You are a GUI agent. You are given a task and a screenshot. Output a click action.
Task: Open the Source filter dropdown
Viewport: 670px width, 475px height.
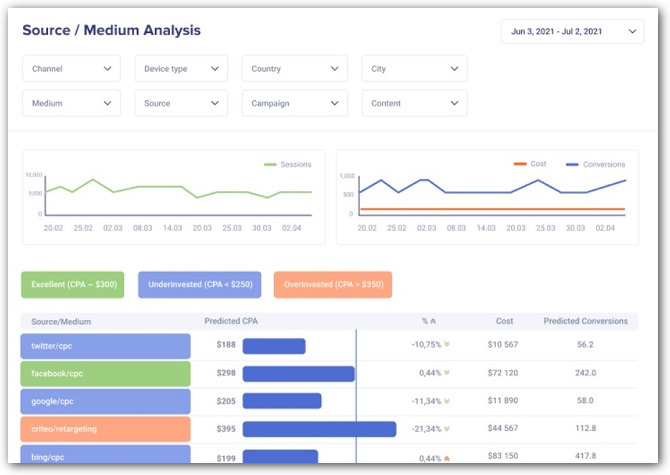coord(181,103)
